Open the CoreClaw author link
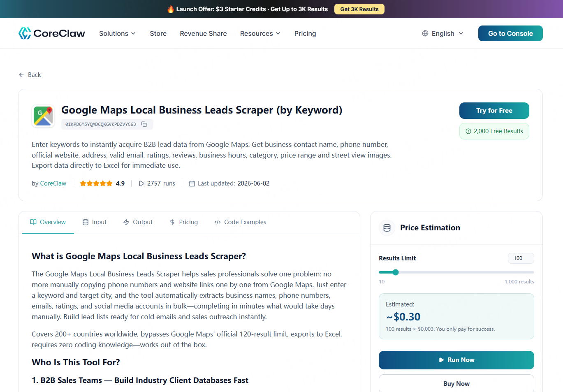 pos(53,183)
